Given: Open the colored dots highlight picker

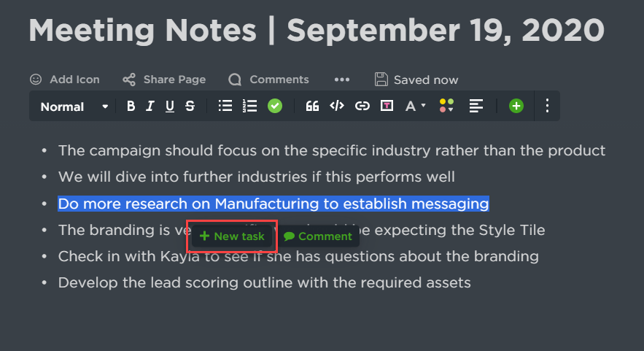Looking at the screenshot, I should pyautogui.click(x=446, y=107).
